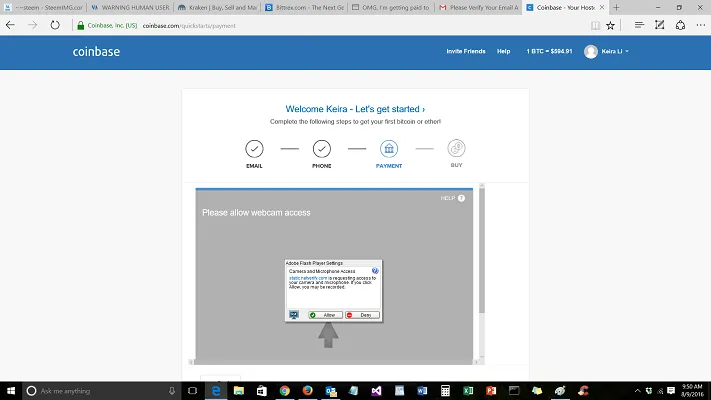
Task: Switch to the Bittrex.com tab
Action: point(304,8)
